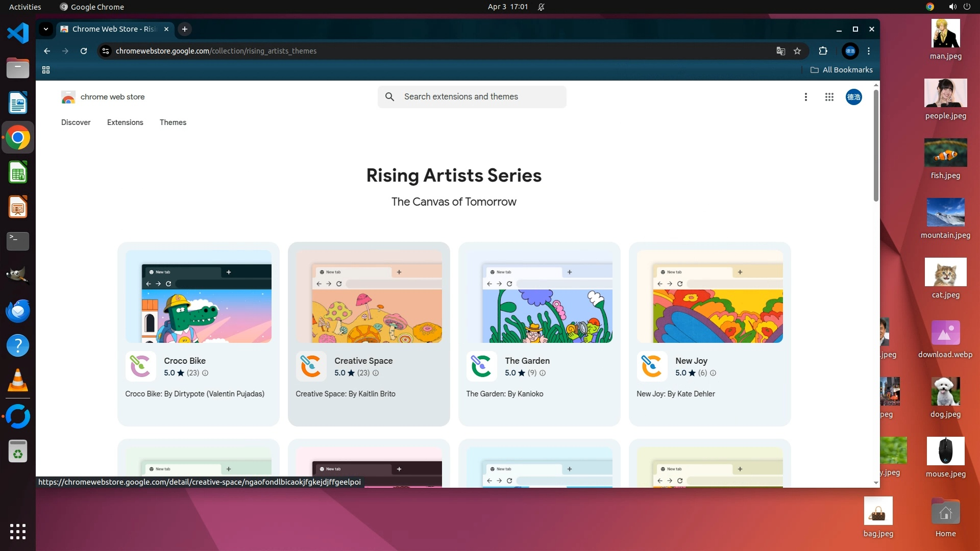The image size is (980, 551).
Task: Go to the Extensions tab
Action: pos(125,122)
